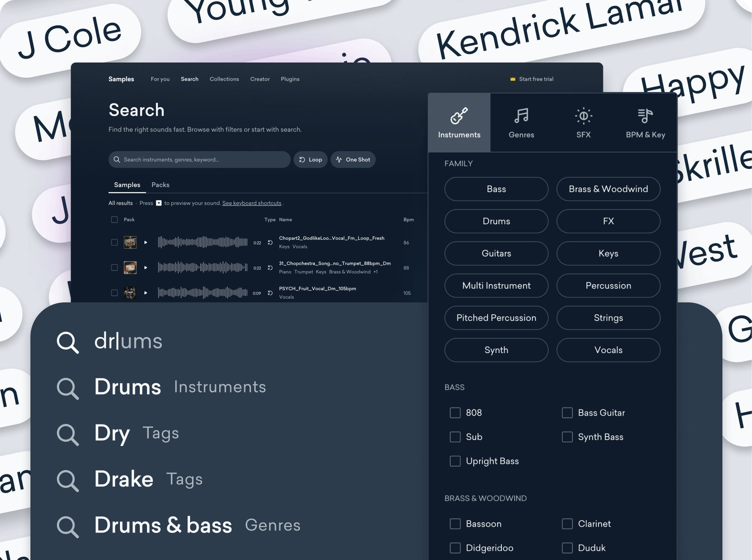Open See keyboard shortcuts link
Image resolution: width=752 pixels, height=560 pixels.
coord(252,203)
